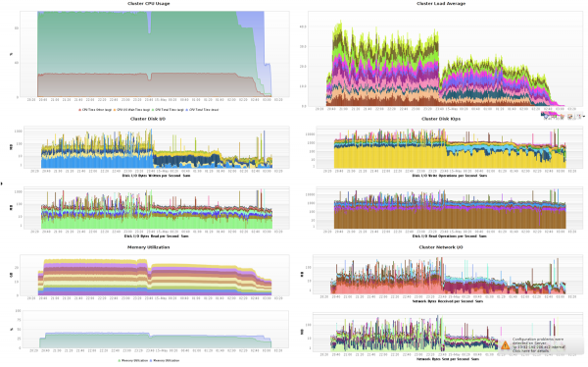
Task: Click the Disk Write Operations chart area
Action: click(x=449, y=147)
